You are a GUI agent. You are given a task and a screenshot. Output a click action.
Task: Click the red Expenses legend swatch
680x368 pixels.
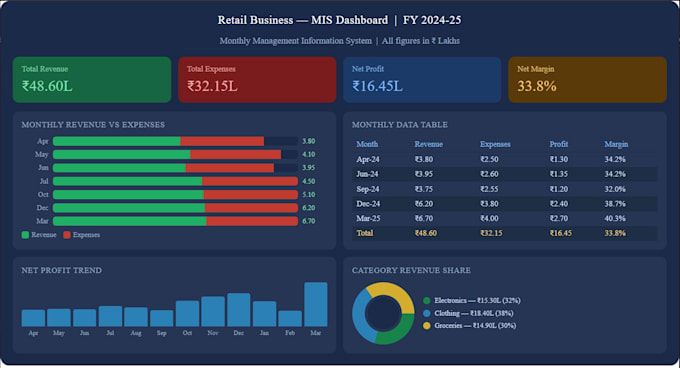(x=67, y=235)
